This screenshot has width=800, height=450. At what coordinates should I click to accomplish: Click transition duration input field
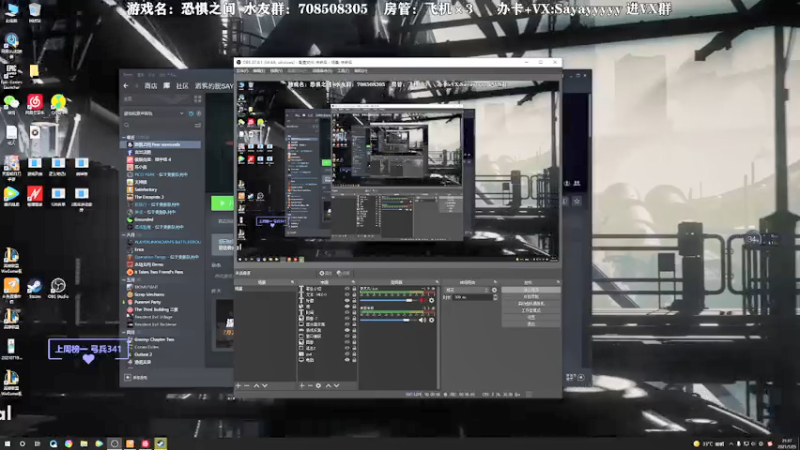(x=473, y=297)
